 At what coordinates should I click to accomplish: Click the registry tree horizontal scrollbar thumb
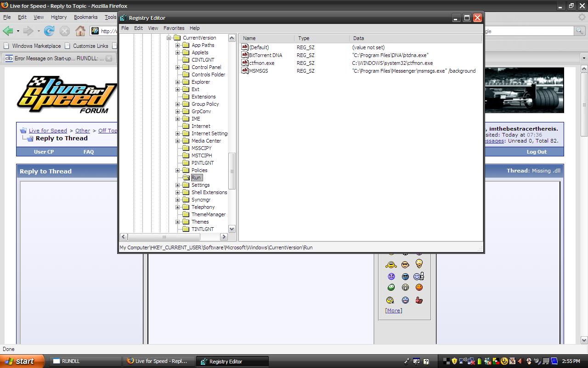click(164, 236)
